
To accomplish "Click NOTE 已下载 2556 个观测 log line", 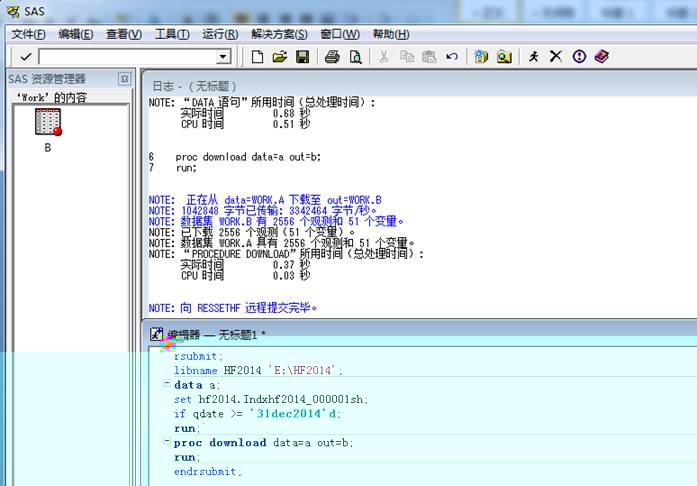I will pos(252,233).
